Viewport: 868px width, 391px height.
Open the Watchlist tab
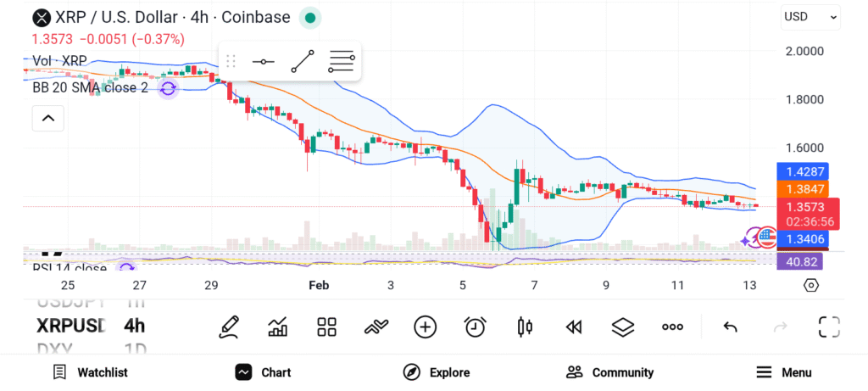tap(91, 372)
